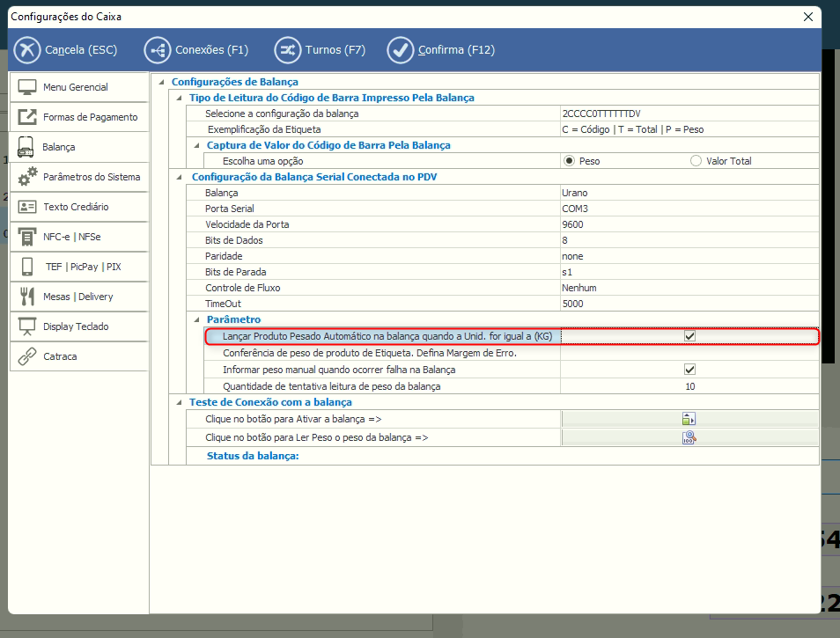Open Conexões (F1) connections icon
Image resolution: width=840 pixels, height=638 pixels.
coord(157,50)
